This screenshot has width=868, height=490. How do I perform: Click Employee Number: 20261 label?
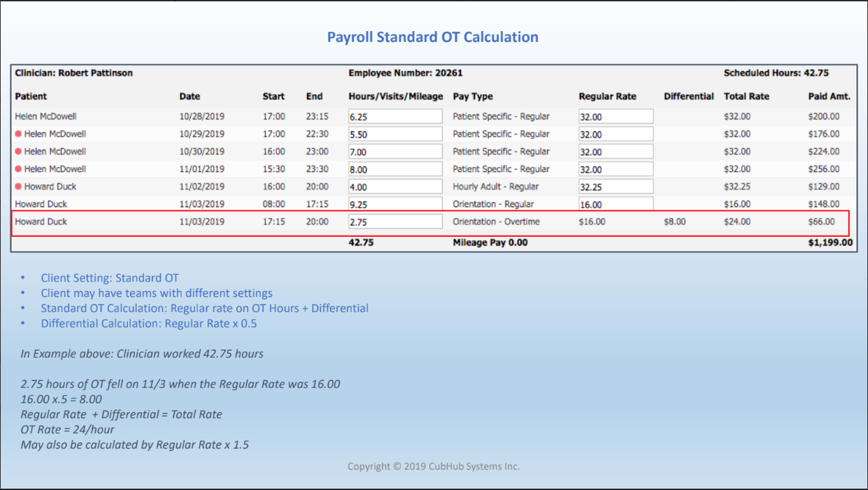tap(406, 73)
